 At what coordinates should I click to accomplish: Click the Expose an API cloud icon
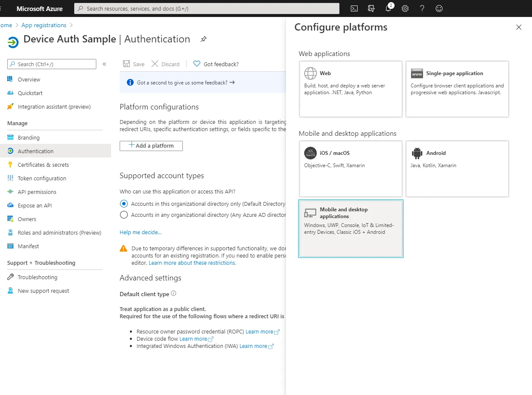10,205
